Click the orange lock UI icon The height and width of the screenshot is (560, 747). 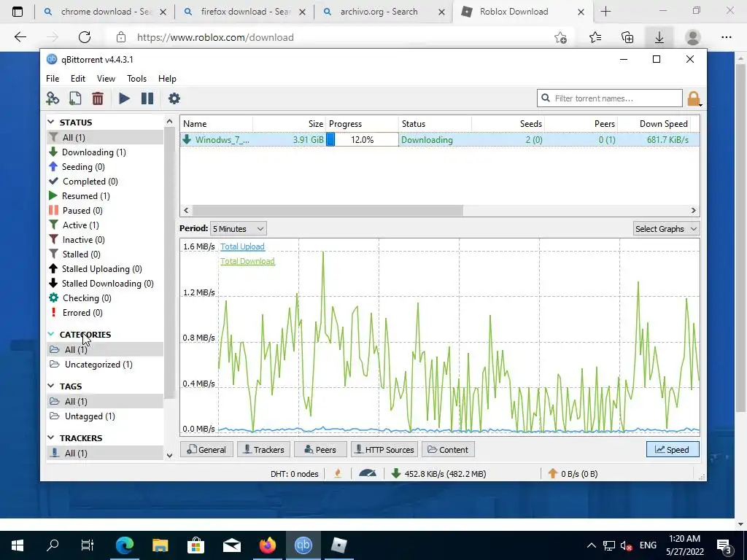694,98
